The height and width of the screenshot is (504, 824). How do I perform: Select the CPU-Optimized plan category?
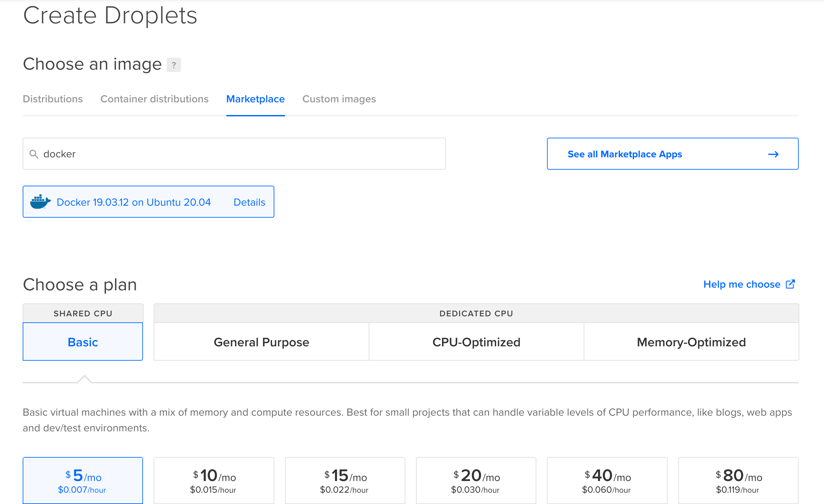(476, 341)
